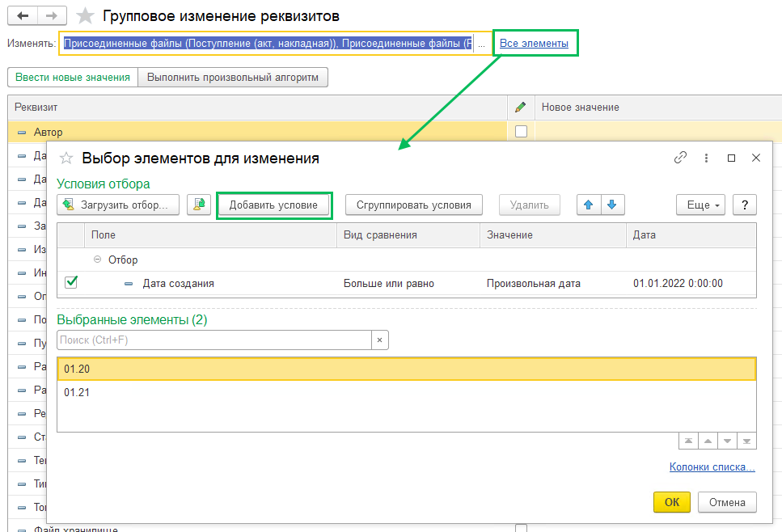Viewport: 782px width, 532px height.
Task: Uncheck the Дата создания condition checkbox
Action: point(71,283)
